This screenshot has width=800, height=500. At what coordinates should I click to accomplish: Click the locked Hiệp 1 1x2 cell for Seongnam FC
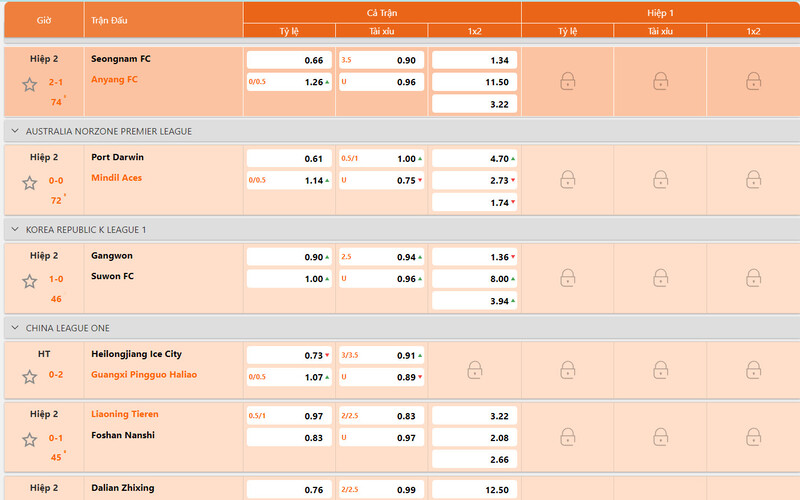click(x=753, y=81)
